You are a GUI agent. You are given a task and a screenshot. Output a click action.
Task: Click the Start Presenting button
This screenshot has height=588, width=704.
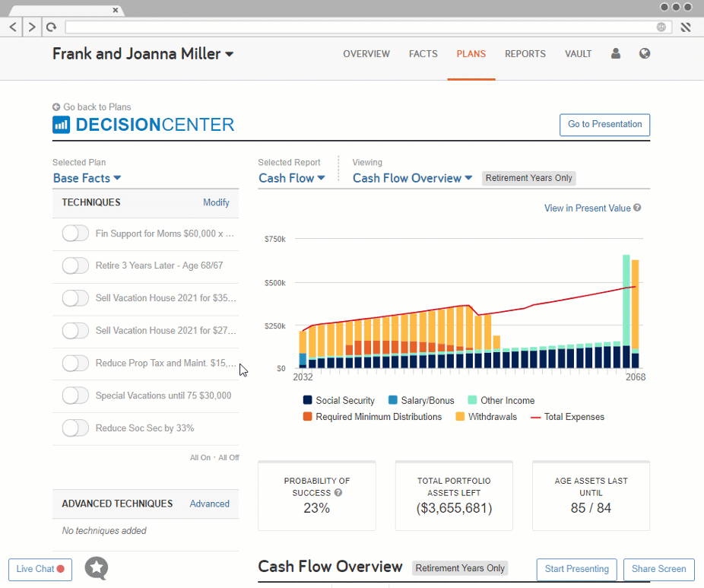577,569
